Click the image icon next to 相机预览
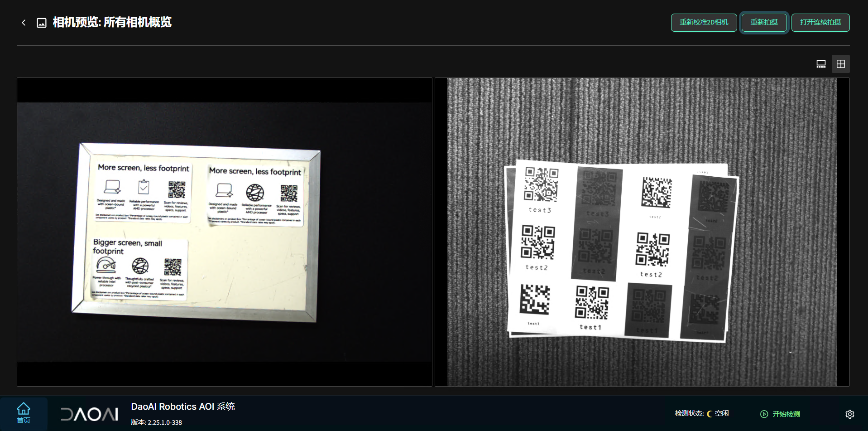The image size is (868, 431). [42, 23]
